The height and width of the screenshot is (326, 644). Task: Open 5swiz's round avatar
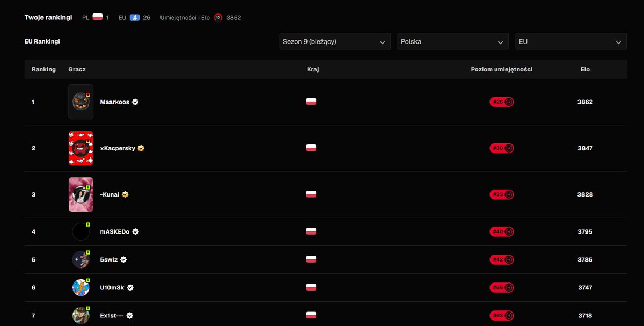[81, 259]
